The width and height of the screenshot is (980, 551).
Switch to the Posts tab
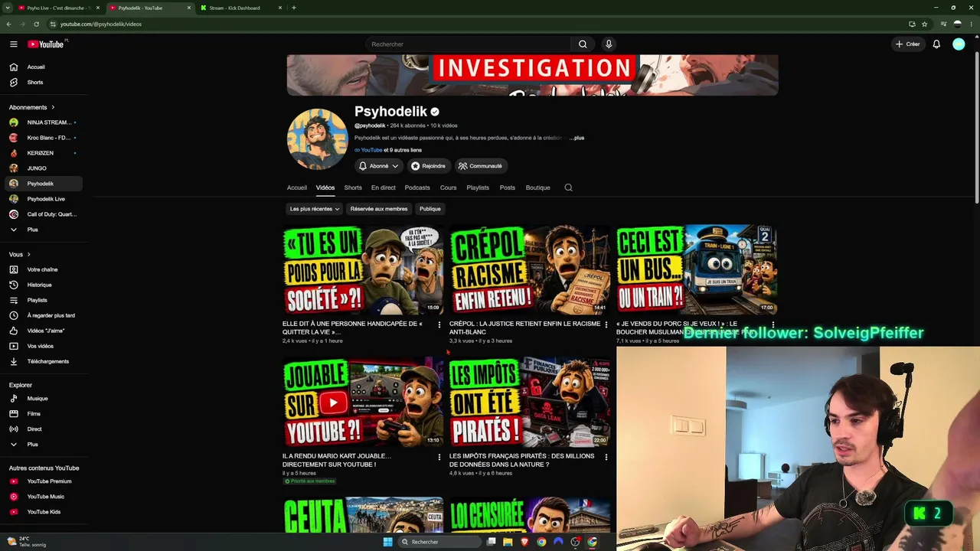(x=508, y=187)
